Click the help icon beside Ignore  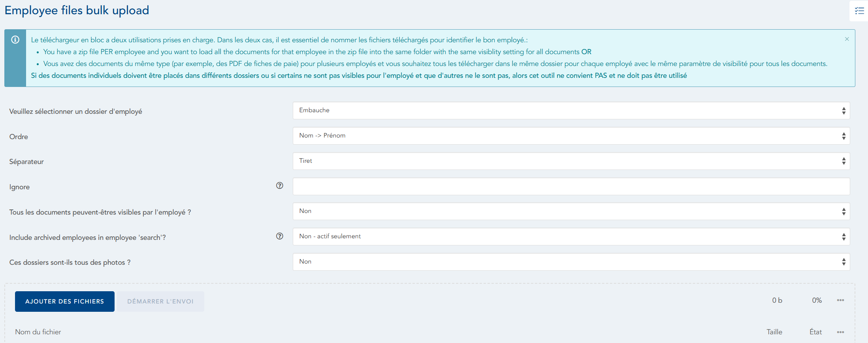(x=280, y=186)
